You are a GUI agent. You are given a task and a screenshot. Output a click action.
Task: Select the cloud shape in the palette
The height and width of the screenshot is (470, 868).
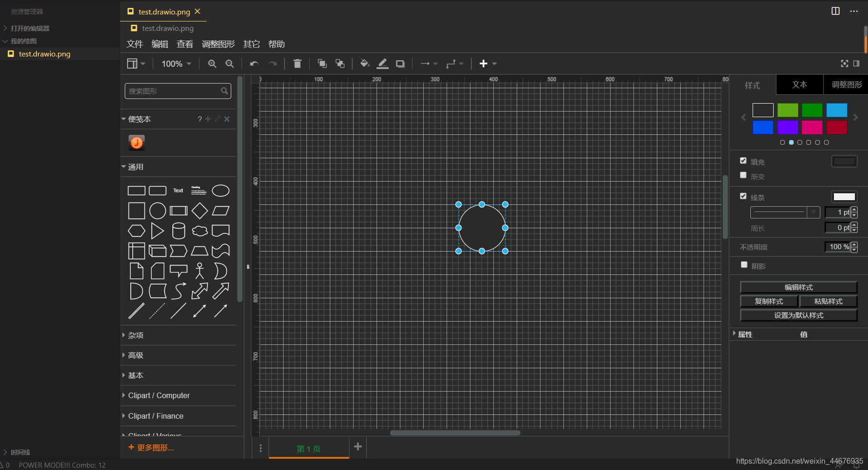(x=199, y=231)
